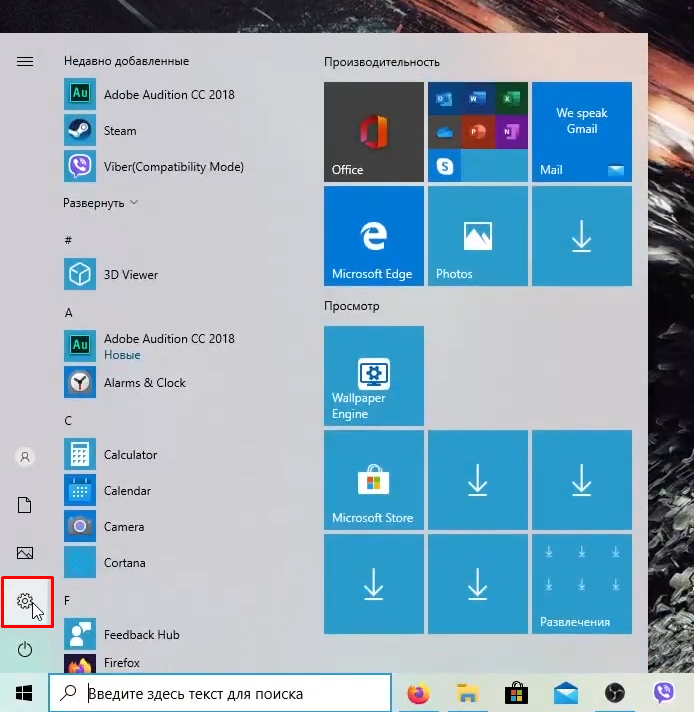The width and height of the screenshot is (694, 712).
Task: Open OBS Studio from the taskbar
Action: (615, 693)
